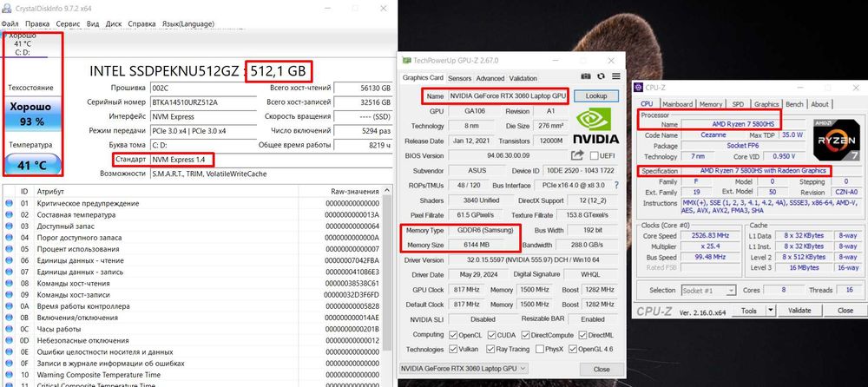Image resolution: width=868 pixels, height=387 pixels.
Task: Switch to the Advanced tab in GPU-Z
Action: pyautogui.click(x=490, y=78)
